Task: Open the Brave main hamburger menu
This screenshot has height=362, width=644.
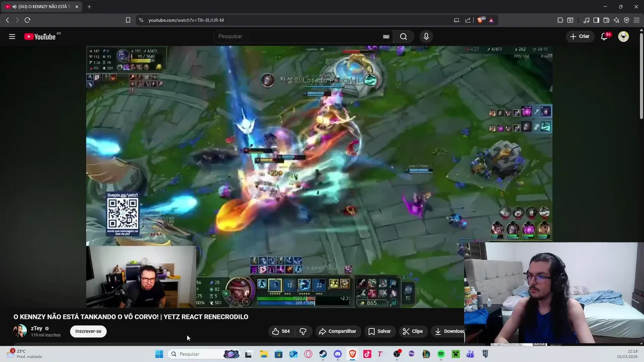Action: (x=636, y=20)
